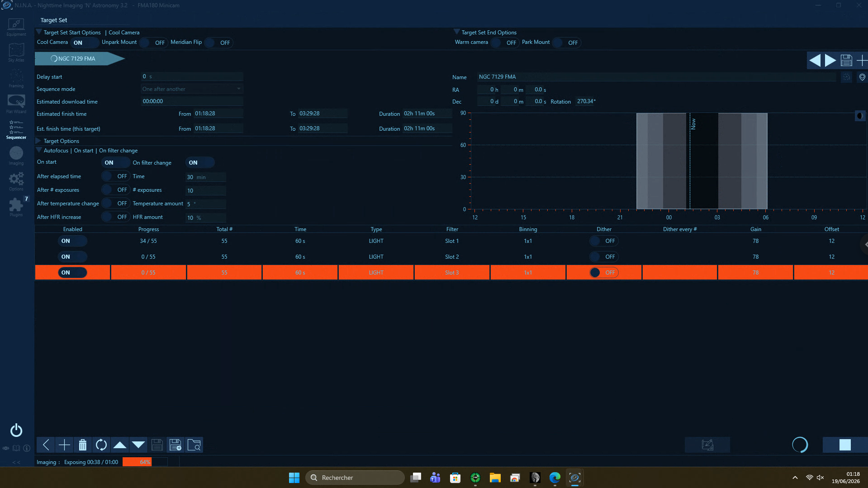Image resolution: width=868 pixels, height=488 pixels.
Task: Open Microsoft Edge from the taskbar
Action: point(555,478)
